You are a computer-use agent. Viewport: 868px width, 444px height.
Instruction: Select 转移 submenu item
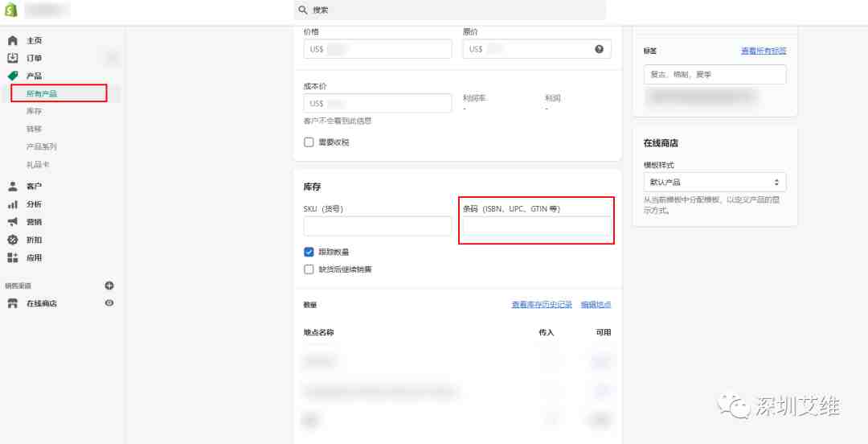coord(35,129)
